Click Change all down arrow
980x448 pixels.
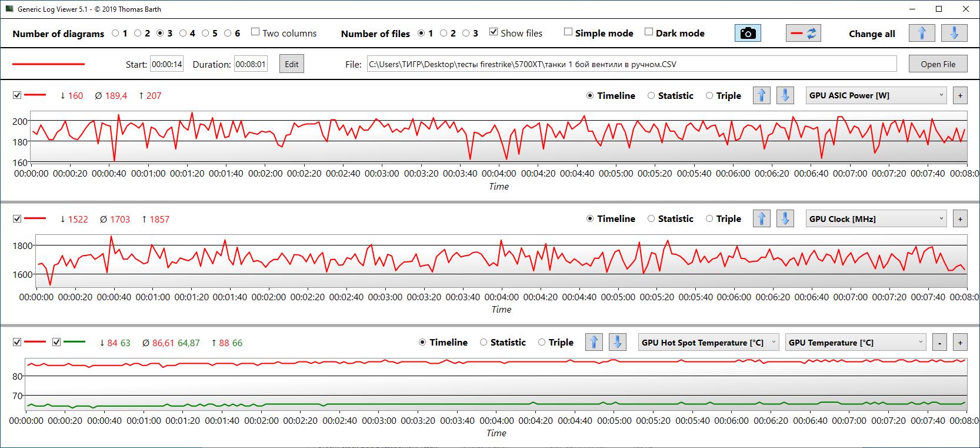(x=954, y=34)
